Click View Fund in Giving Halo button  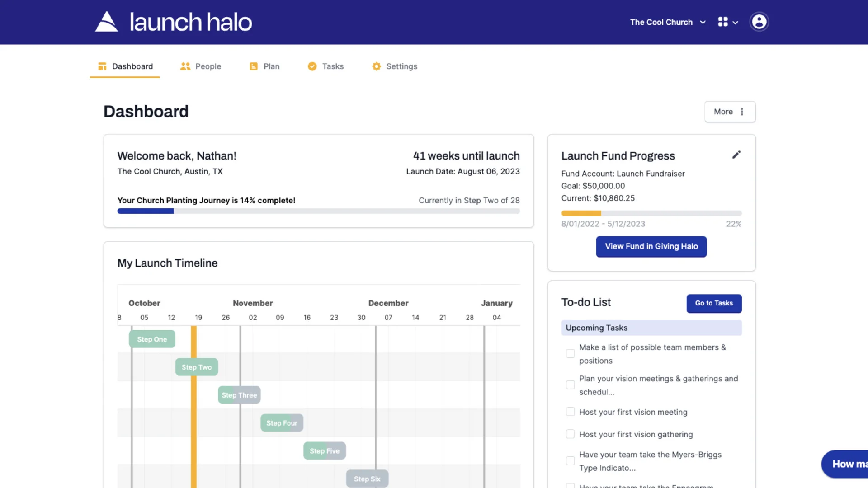point(651,246)
